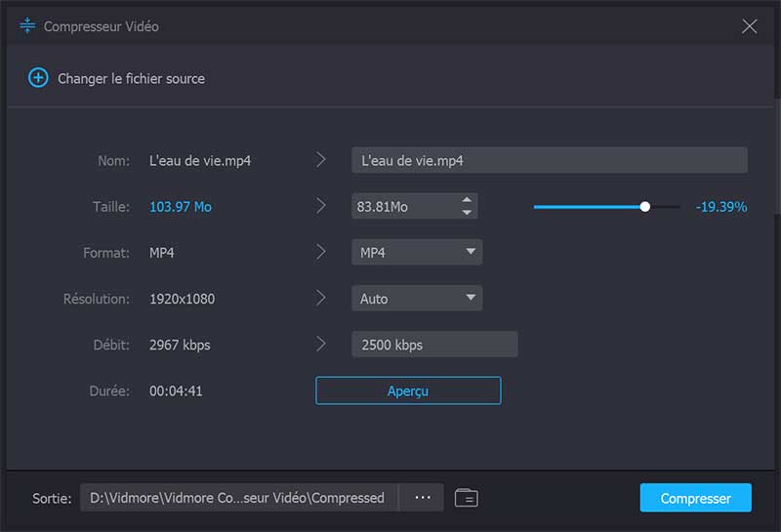
Task: Click the compression ratio slider handle
Action: [x=644, y=207]
